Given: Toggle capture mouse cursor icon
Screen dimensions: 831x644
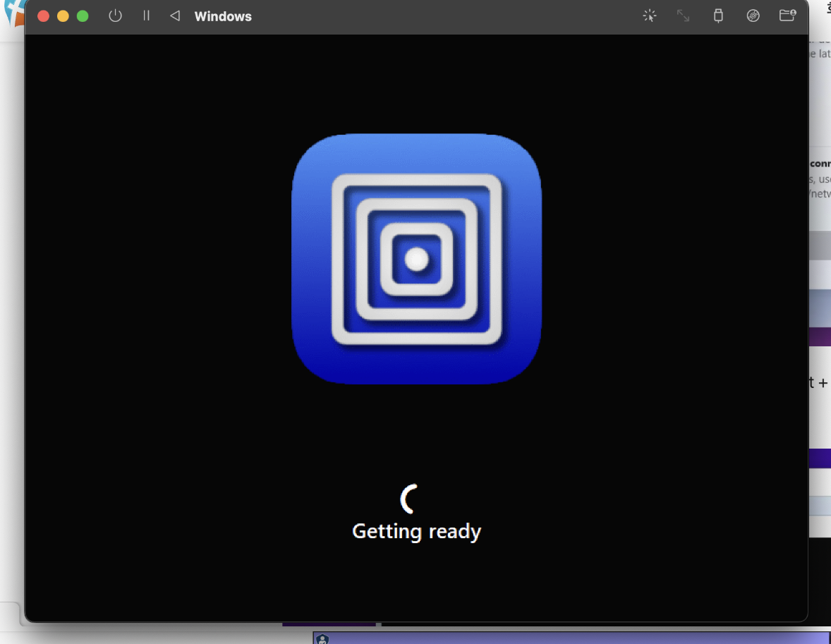Looking at the screenshot, I should 649,16.
